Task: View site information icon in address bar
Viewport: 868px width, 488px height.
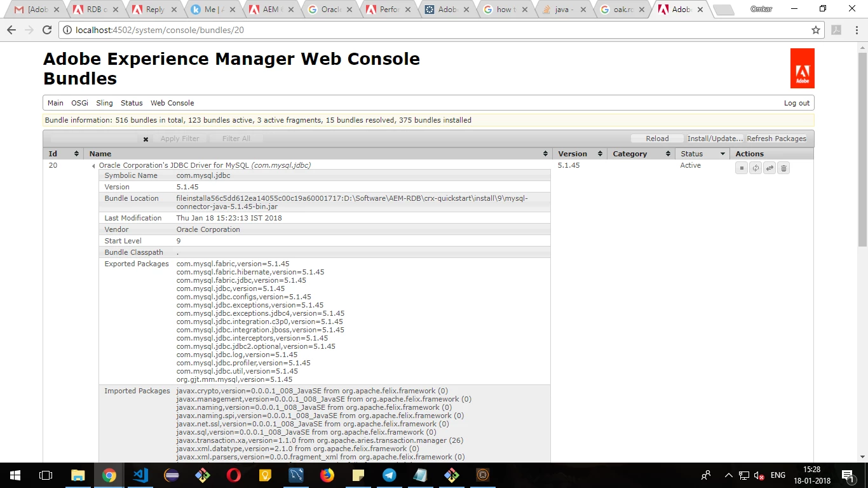Action: (x=67, y=30)
